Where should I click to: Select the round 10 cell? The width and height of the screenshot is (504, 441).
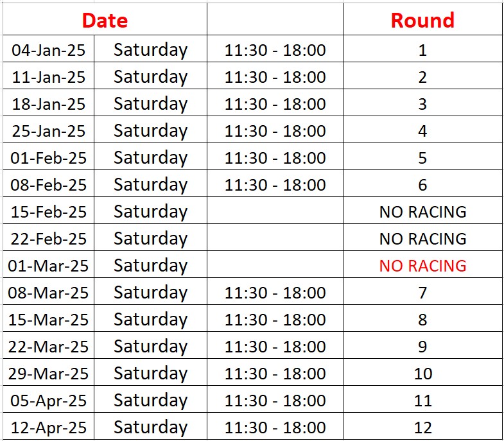(422, 373)
